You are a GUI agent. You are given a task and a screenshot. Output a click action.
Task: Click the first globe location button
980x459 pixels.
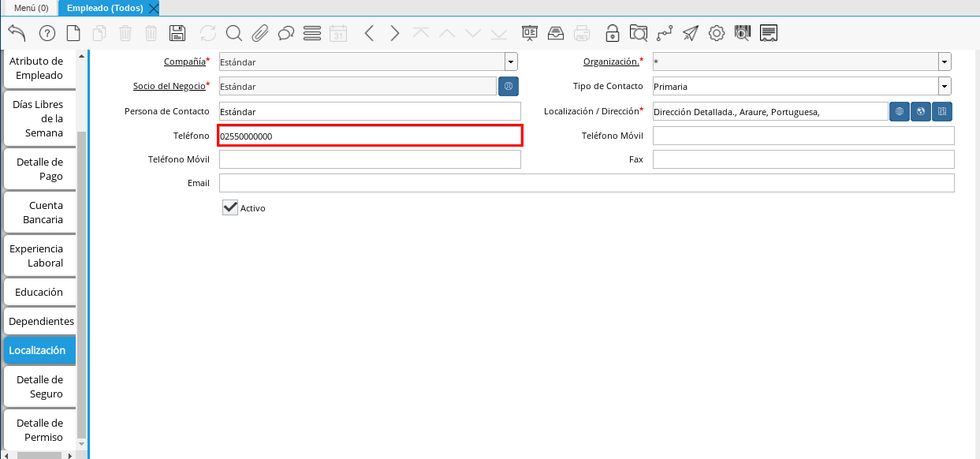click(x=900, y=111)
